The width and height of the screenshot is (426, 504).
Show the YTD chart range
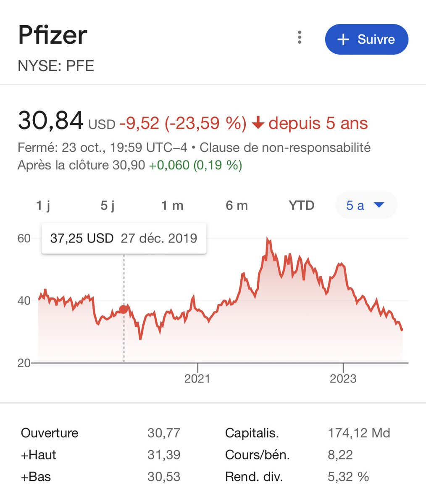point(301,206)
